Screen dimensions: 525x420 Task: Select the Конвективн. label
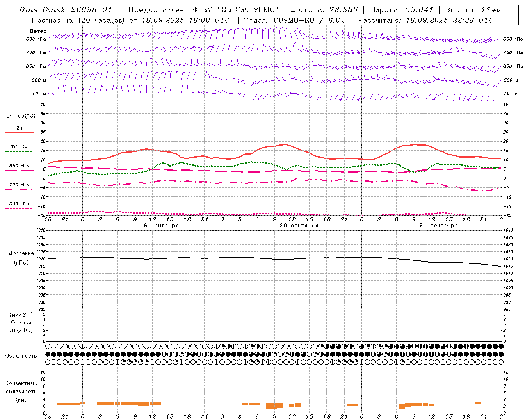pyautogui.click(x=21, y=383)
